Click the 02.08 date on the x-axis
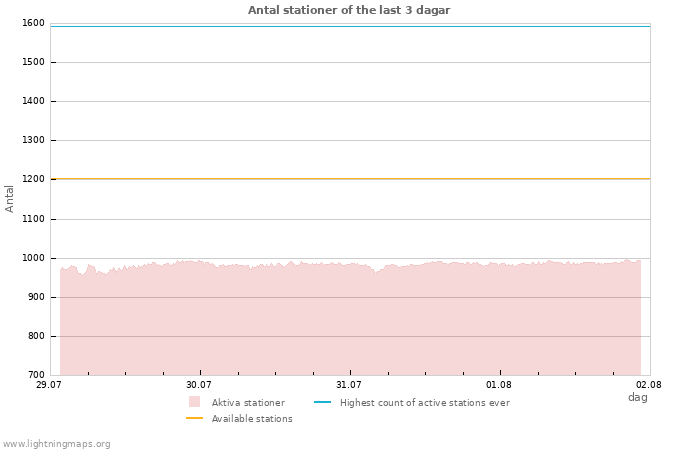 pyautogui.click(x=649, y=385)
